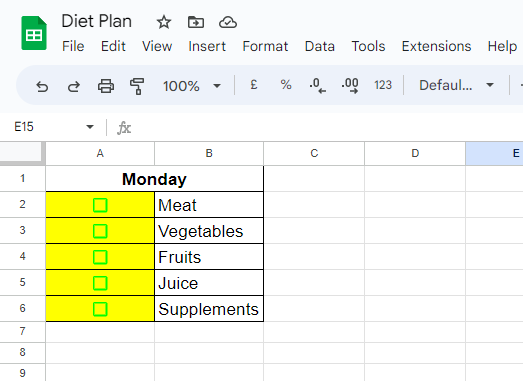Apply pound currency format

[x=254, y=85]
